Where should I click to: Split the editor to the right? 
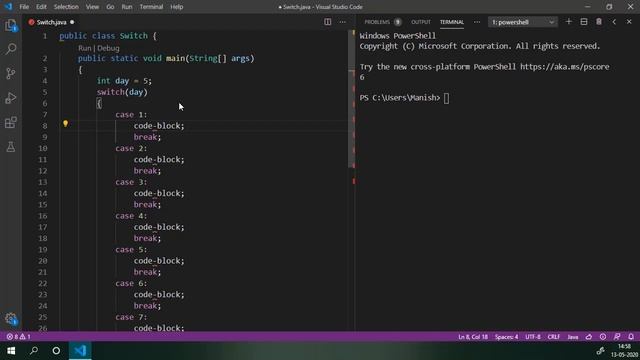(327, 22)
